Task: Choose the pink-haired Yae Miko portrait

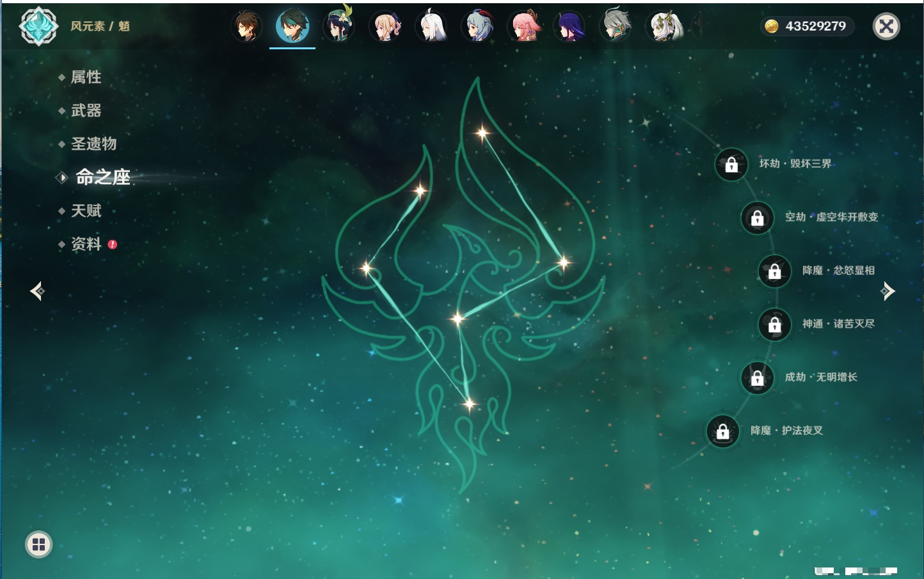Action: (525, 27)
